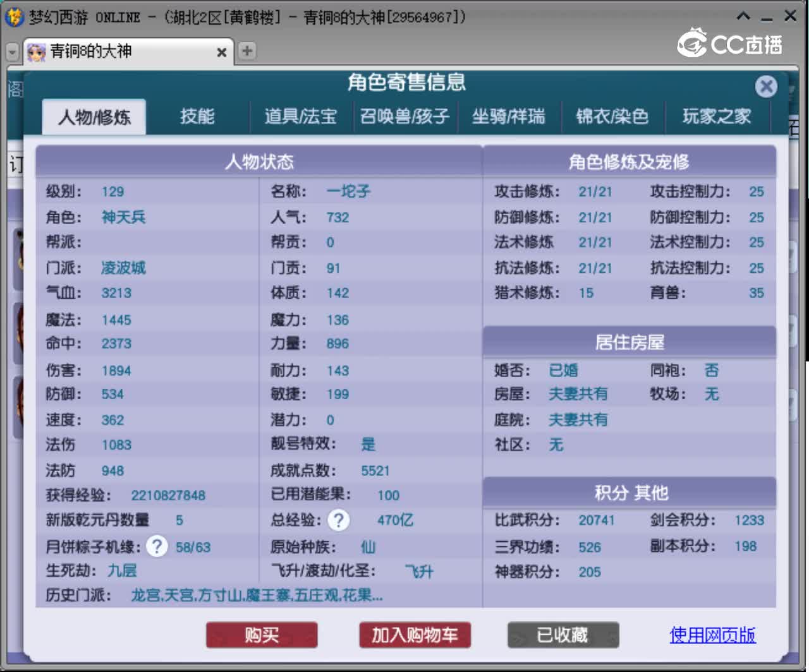
Task: Click the 名称 value 一坨子
Action: coord(348,191)
